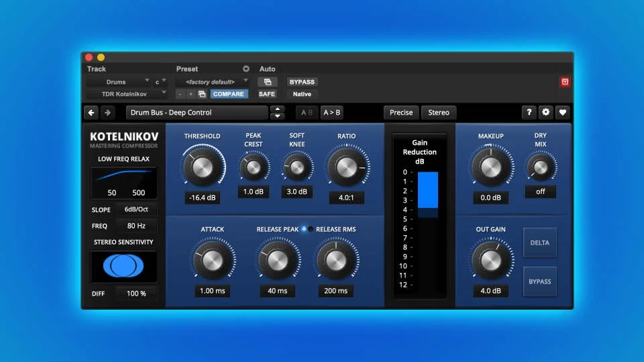Click the 1.0 dB peak crest value
Image resolution: width=644 pixels, height=362 pixels.
pos(254,192)
